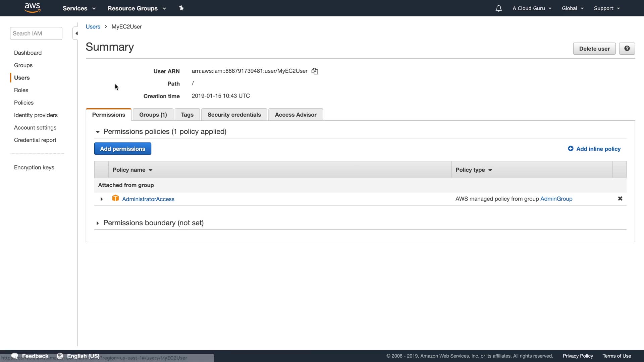
Task: Open the notifications bell icon
Action: tap(498, 8)
